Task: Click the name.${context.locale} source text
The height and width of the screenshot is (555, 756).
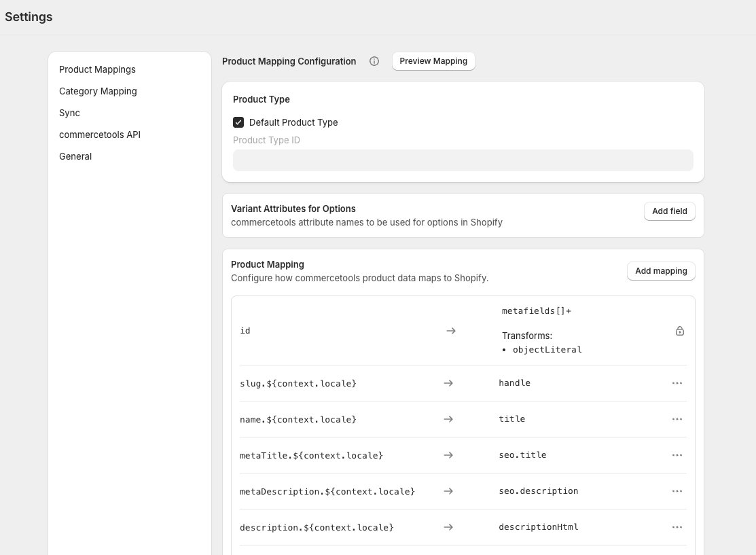Action: (x=298, y=420)
